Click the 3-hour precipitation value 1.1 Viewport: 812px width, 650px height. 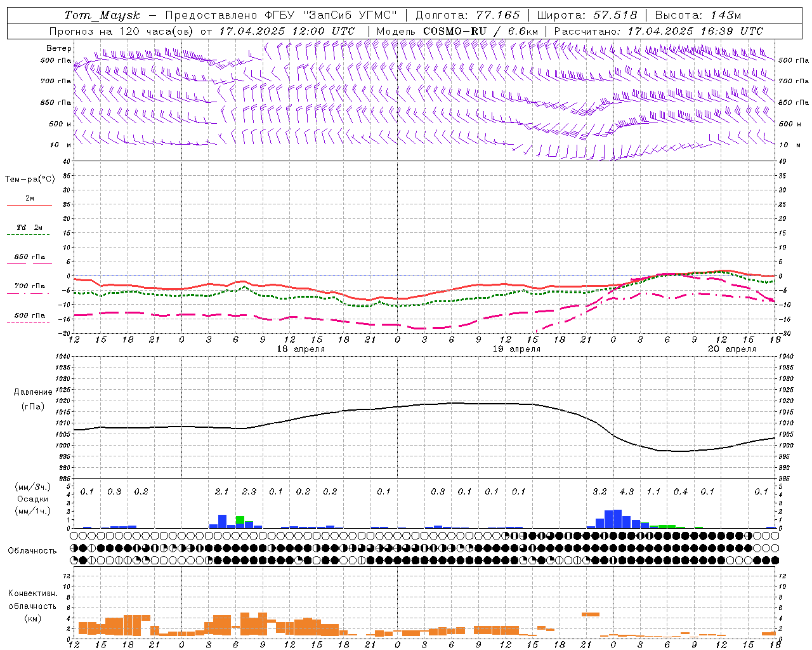pyautogui.click(x=653, y=491)
